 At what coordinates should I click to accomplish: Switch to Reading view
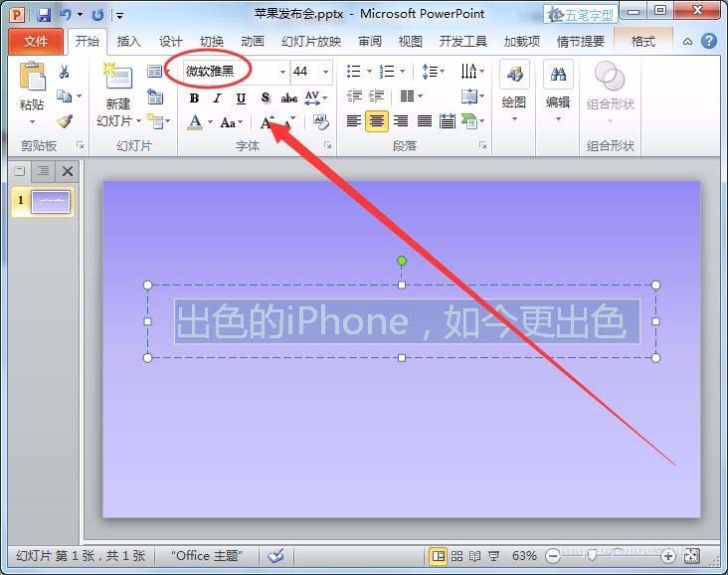(x=475, y=556)
